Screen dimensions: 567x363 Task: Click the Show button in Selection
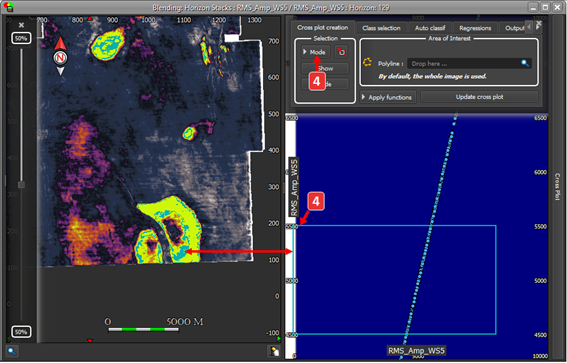[x=325, y=68]
